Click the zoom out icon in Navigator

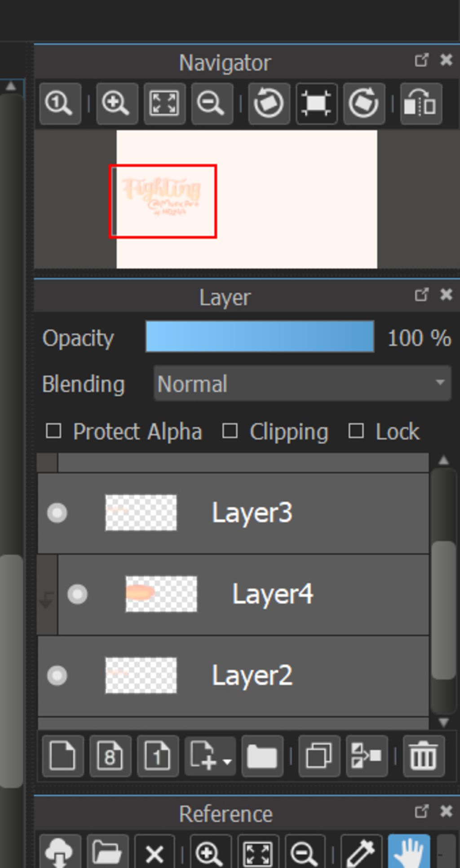tap(212, 104)
